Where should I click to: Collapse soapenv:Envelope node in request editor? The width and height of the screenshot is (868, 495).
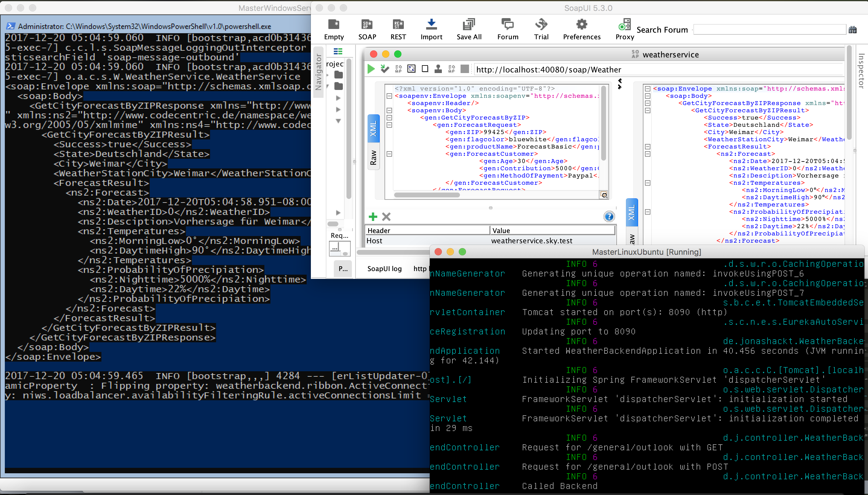point(389,96)
